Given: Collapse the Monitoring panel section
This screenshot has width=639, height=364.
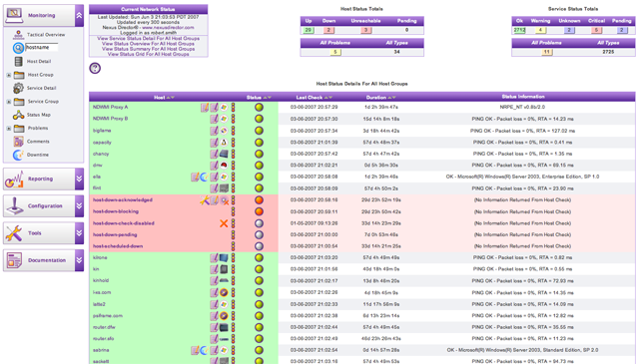Looking at the screenshot, I should [x=79, y=15].
